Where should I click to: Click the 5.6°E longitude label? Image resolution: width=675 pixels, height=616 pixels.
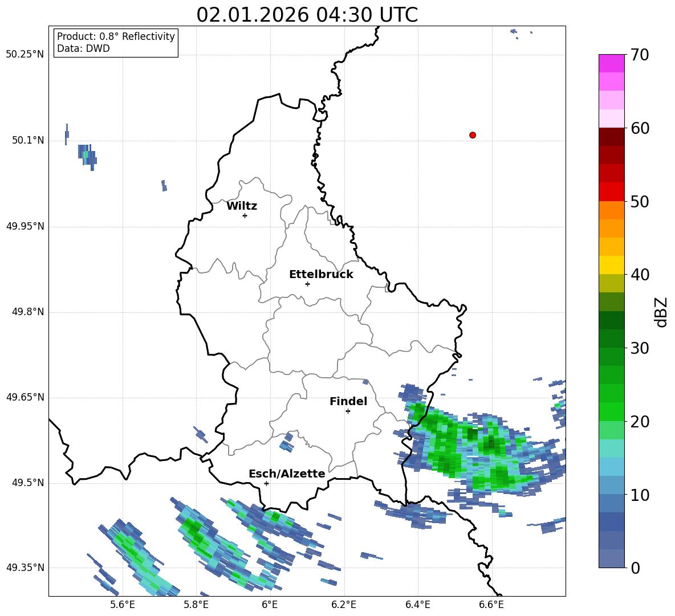[x=123, y=605]
